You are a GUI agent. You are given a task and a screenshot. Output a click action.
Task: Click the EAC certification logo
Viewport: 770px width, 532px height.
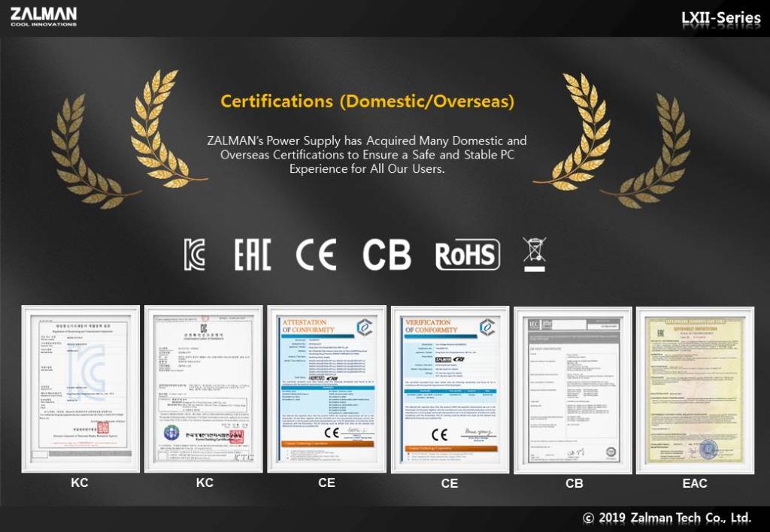tap(252, 255)
